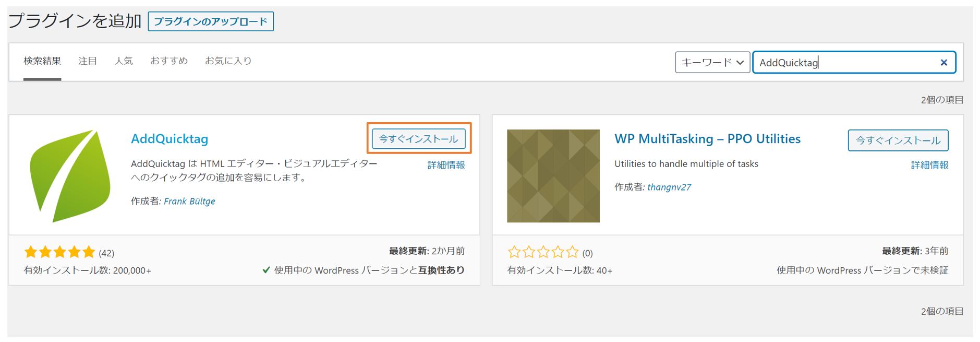
Task: Clear the search field with the X icon
Action: point(943,63)
